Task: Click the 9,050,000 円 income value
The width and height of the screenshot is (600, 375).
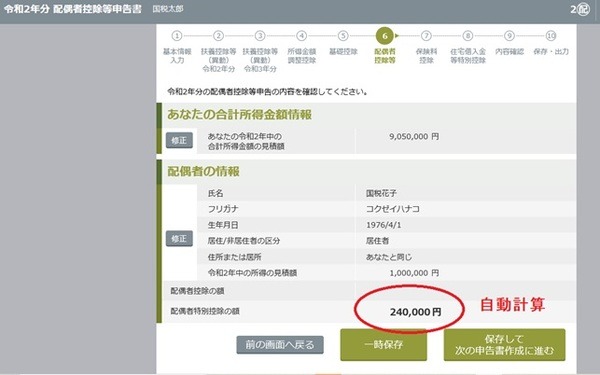Action: click(414, 137)
